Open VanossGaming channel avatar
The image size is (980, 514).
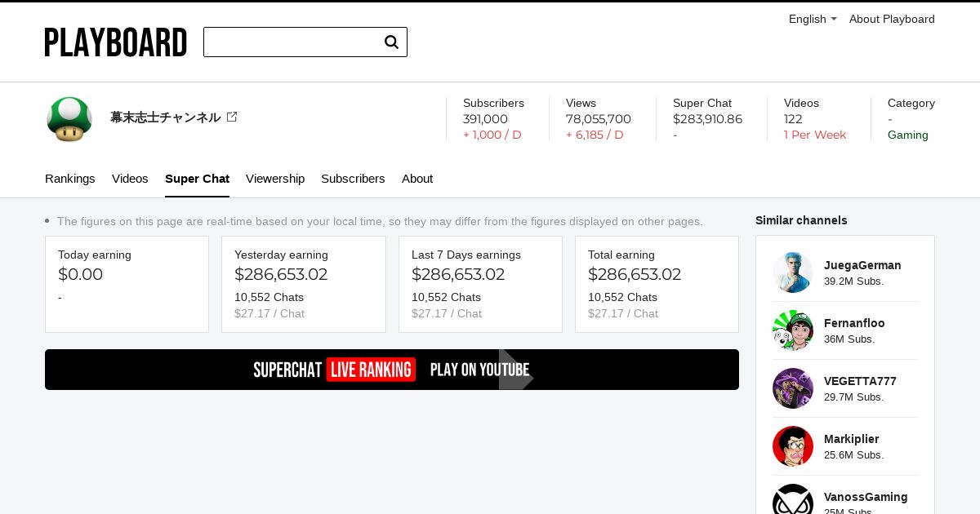click(x=793, y=499)
